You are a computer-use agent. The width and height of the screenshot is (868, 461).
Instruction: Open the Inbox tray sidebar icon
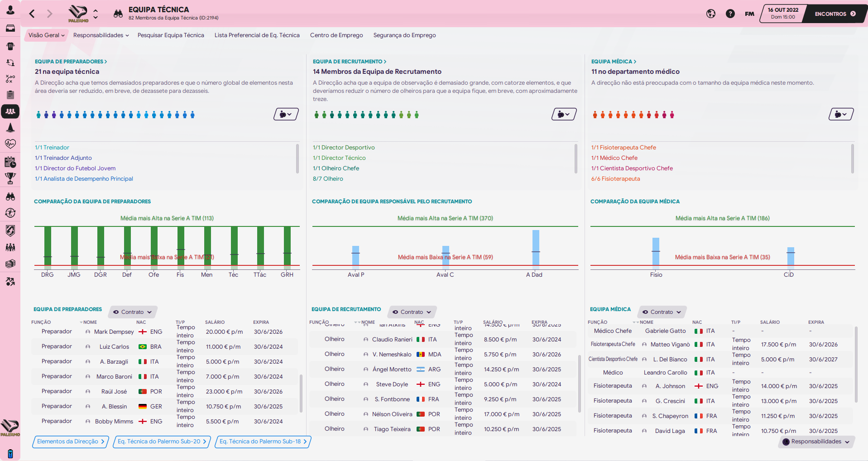click(10, 28)
